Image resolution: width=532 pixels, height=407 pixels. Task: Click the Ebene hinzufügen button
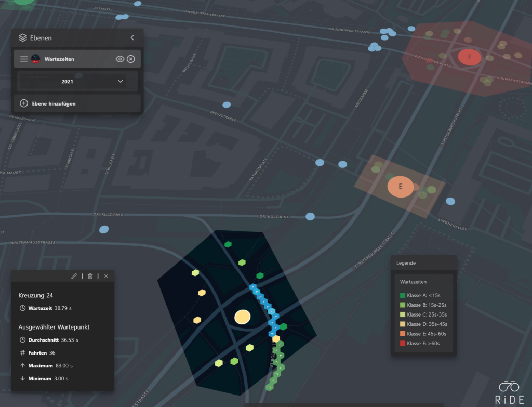[77, 103]
